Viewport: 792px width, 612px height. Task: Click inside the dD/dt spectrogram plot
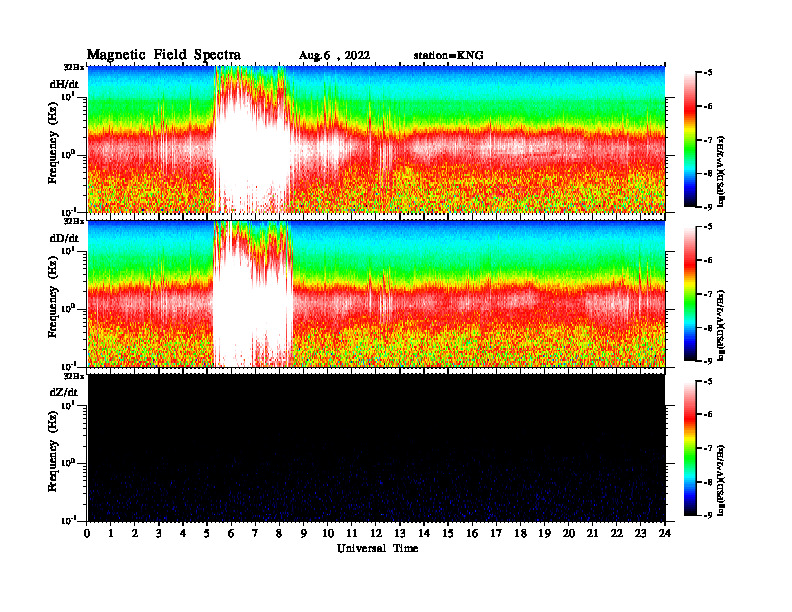[x=376, y=293]
